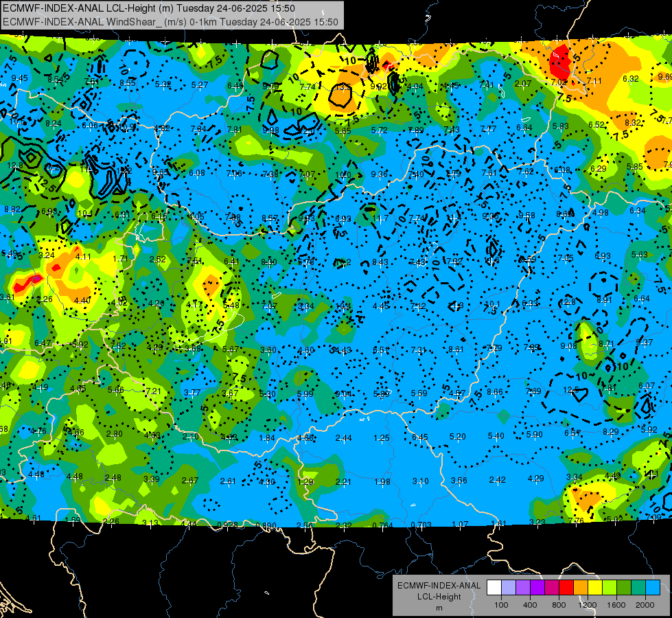672x618 pixels.
Task: Click the 0.890 value near the bottom edge
Action: point(266,525)
